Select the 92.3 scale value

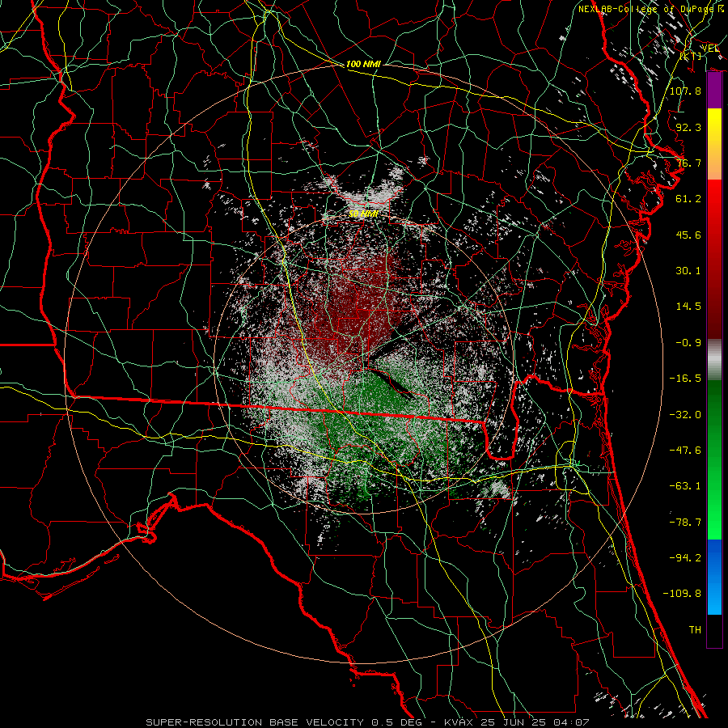[x=688, y=127]
